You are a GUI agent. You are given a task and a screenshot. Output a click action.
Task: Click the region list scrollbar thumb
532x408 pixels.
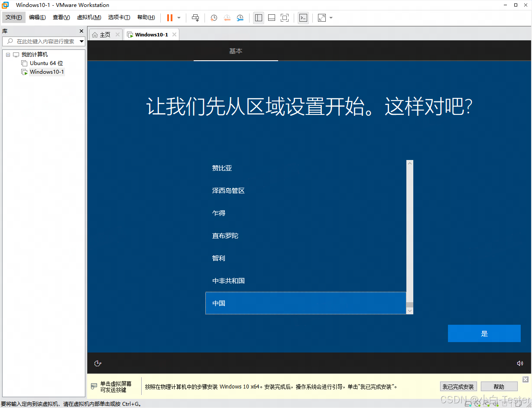coord(410,305)
